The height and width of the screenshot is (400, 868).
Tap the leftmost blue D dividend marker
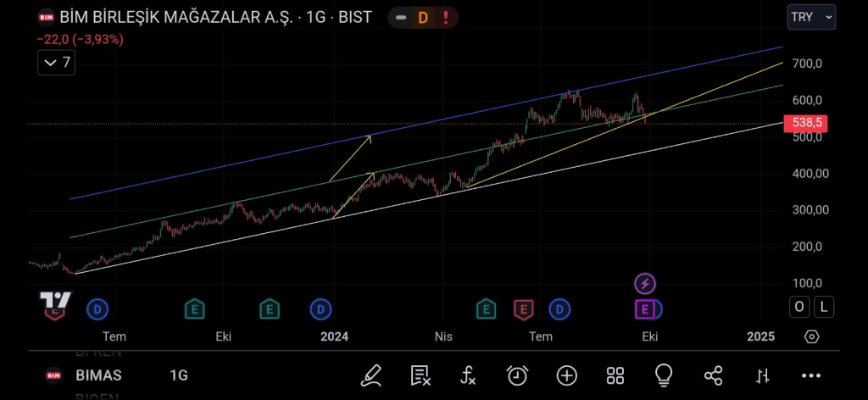click(x=97, y=309)
